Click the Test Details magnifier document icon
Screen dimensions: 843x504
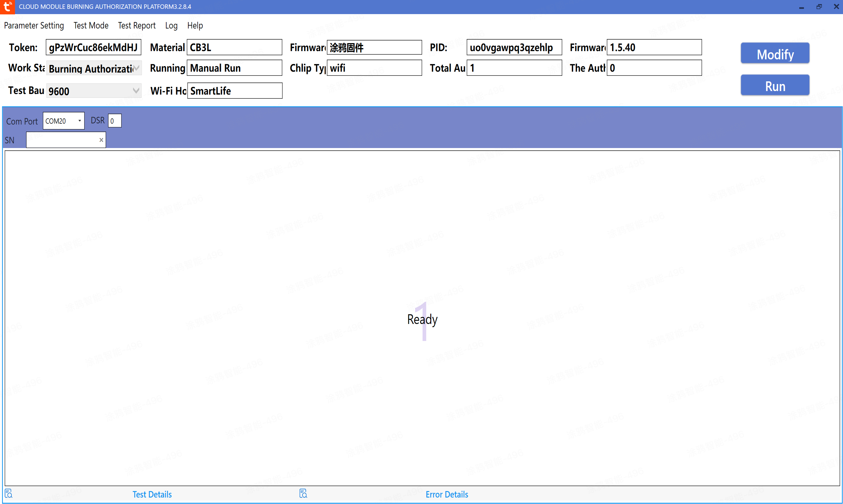[9, 493]
